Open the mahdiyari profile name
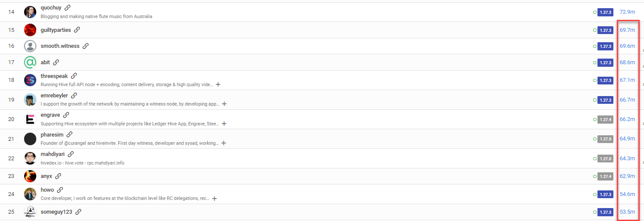Screen dimensions: 644x221 (x=53, y=154)
